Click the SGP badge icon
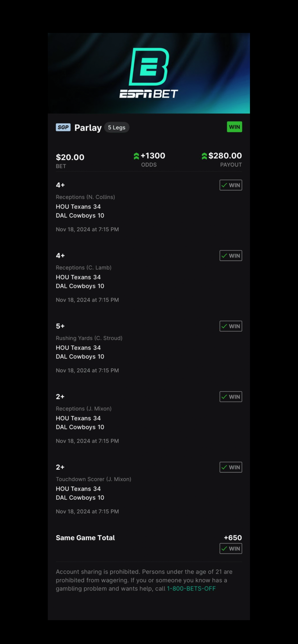This screenshot has height=644, width=298. pos(63,127)
